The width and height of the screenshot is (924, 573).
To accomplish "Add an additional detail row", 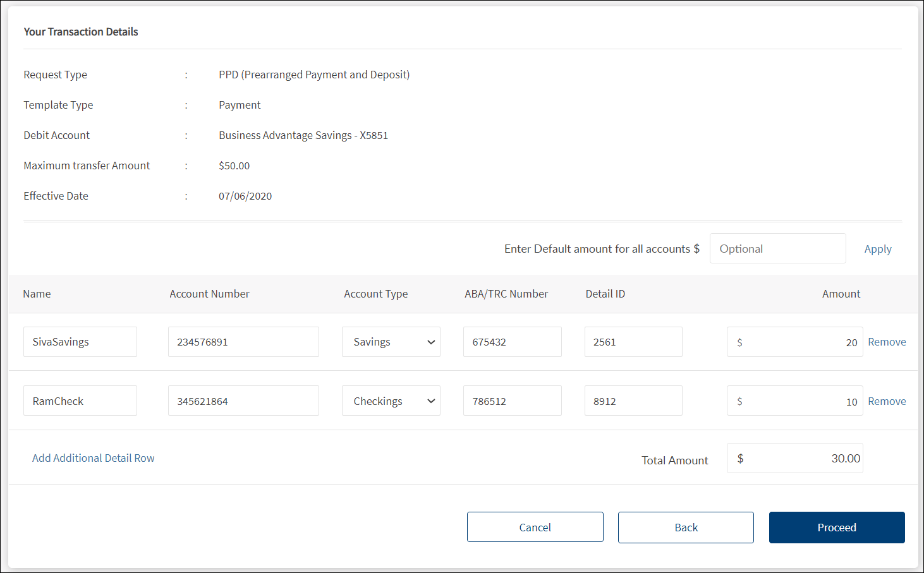I will pos(94,458).
